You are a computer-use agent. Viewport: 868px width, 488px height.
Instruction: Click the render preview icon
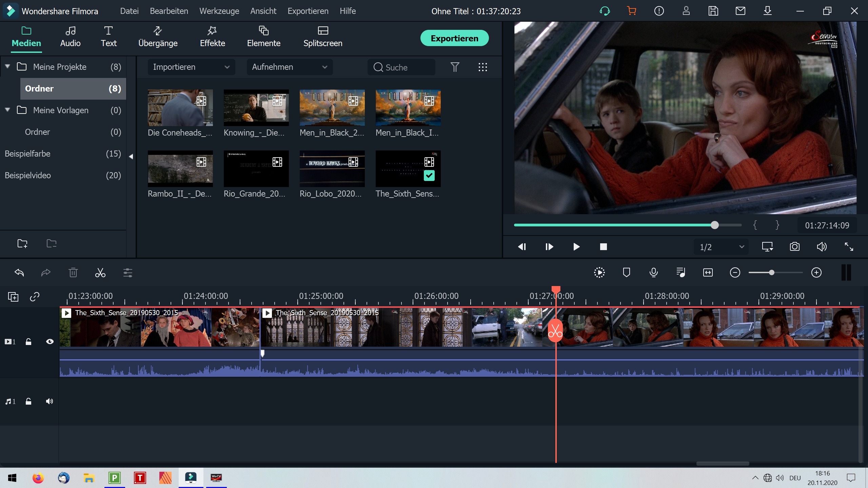coord(599,272)
